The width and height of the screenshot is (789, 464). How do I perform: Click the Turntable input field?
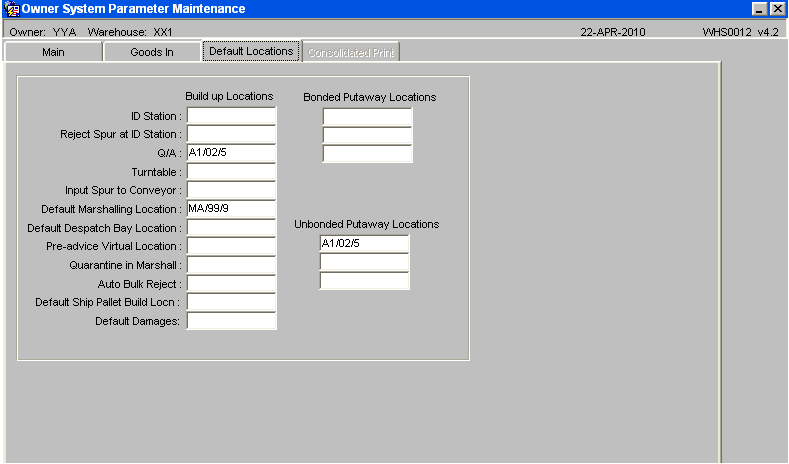click(231, 172)
